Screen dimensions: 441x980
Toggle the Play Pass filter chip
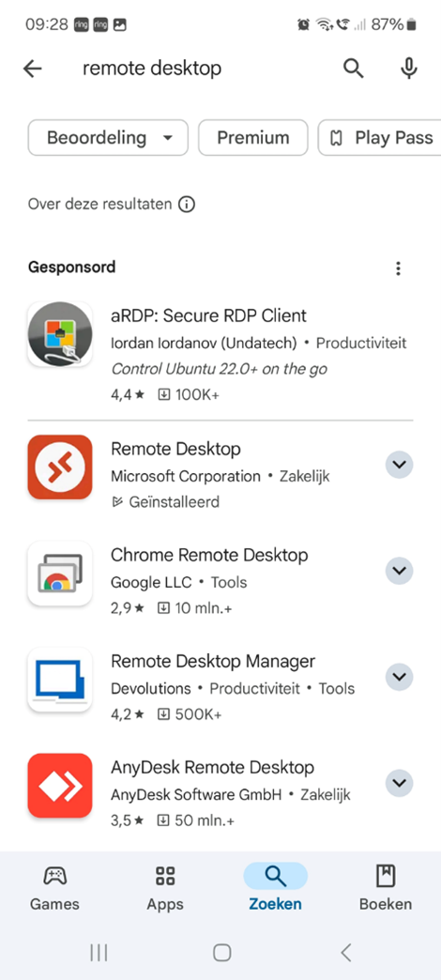[380, 137]
